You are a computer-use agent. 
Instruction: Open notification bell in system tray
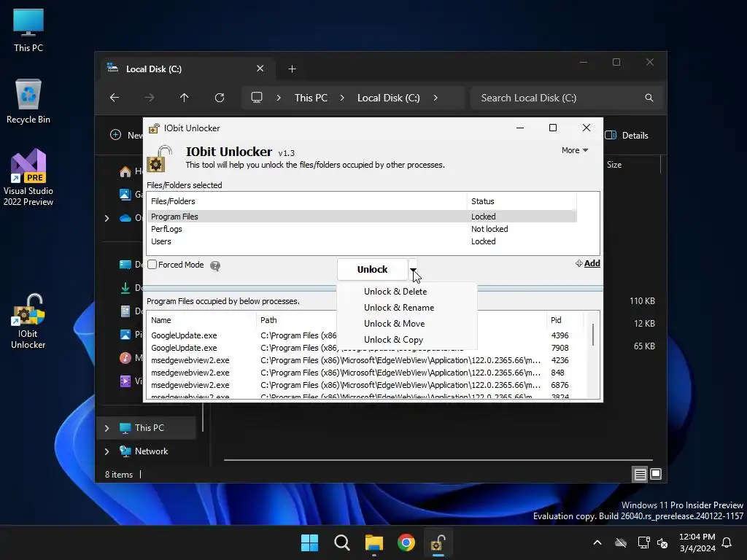(727, 542)
